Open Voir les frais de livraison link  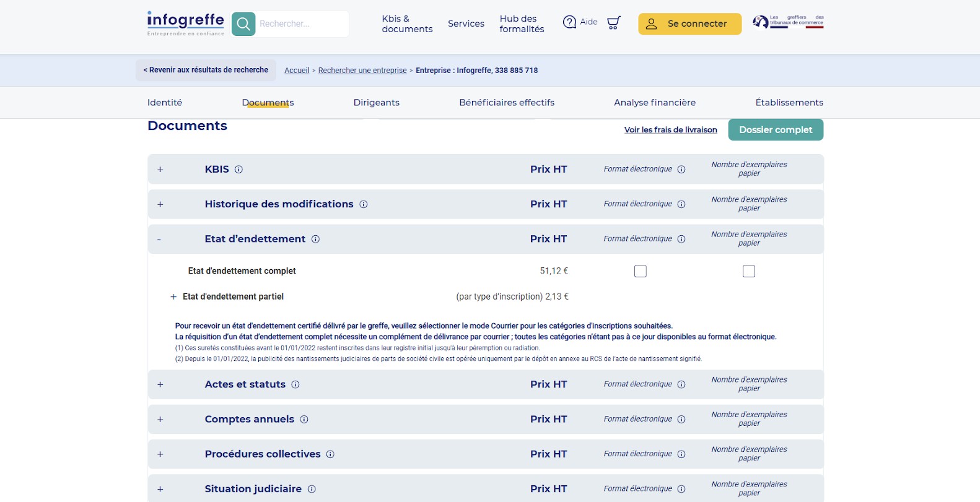670,130
